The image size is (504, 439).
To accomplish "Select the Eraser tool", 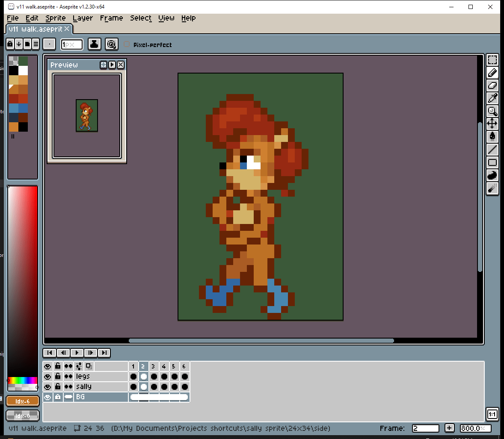I will tap(492, 86).
